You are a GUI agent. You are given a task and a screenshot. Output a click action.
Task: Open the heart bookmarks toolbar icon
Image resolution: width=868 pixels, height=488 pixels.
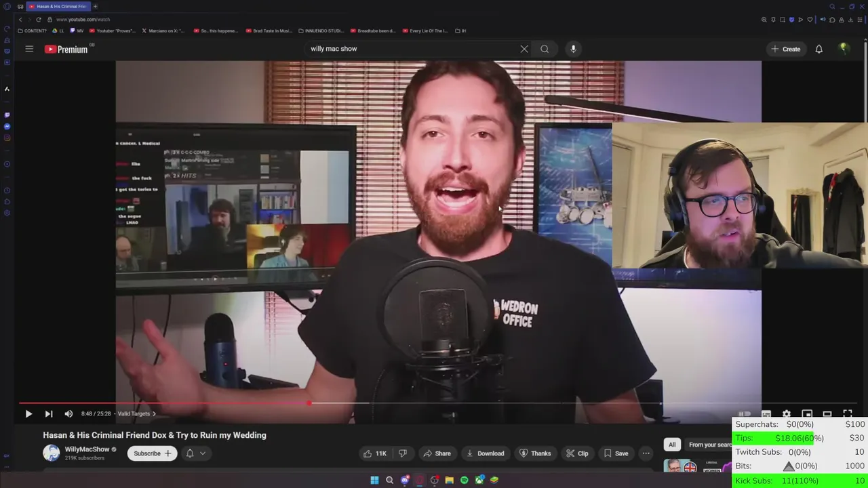click(810, 20)
